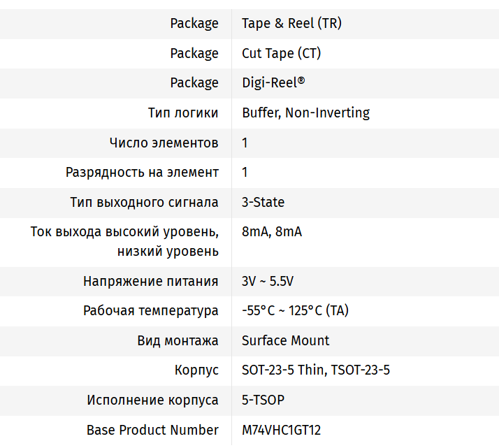Click the "Напряжение питания" label

pyautogui.click(x=150, y=282)
